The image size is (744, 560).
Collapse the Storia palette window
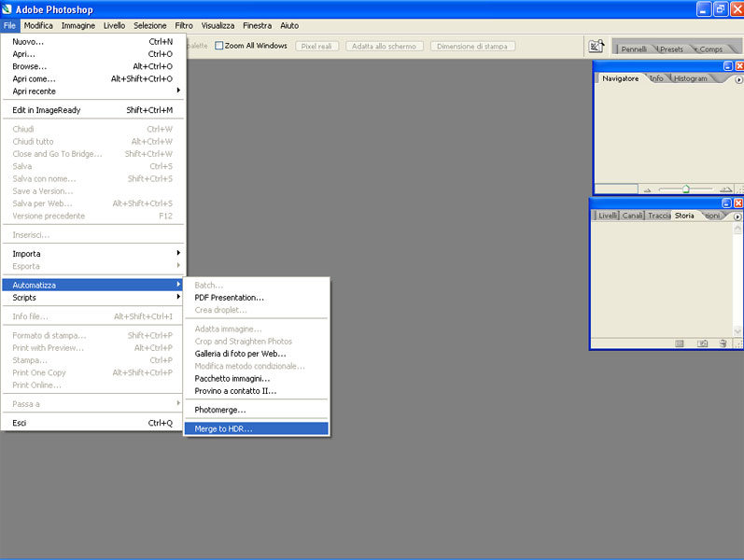(727, 203)
